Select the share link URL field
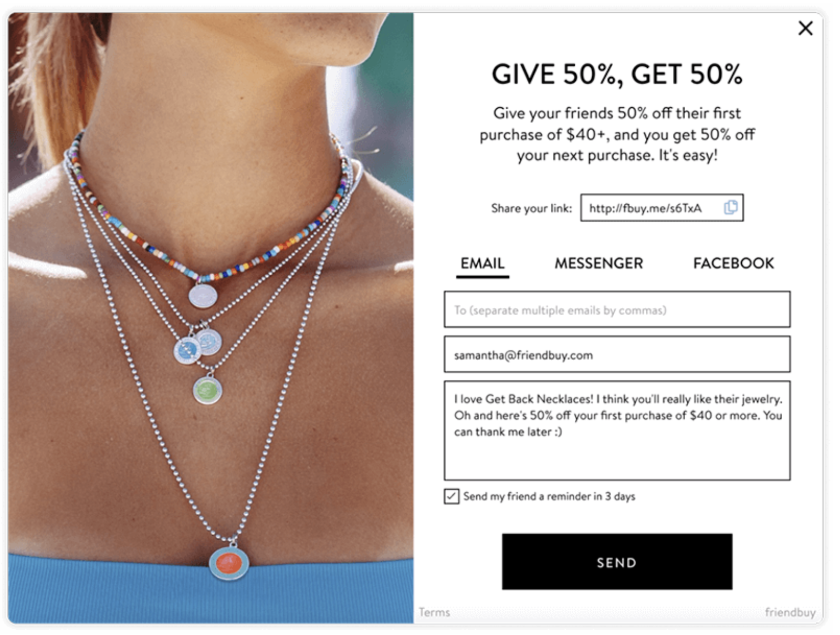 click(x=661, y=207)
